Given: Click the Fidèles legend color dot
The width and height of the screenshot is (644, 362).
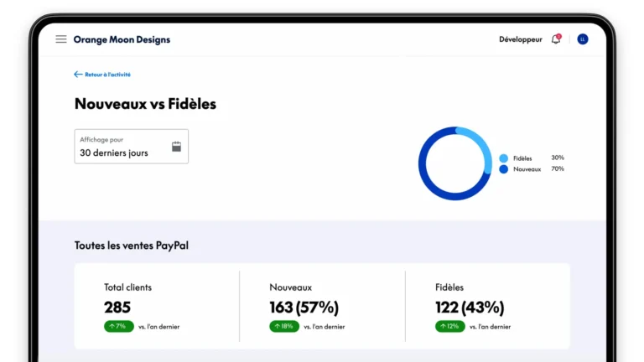Looking at the screenshot, I should click(503, 158).
